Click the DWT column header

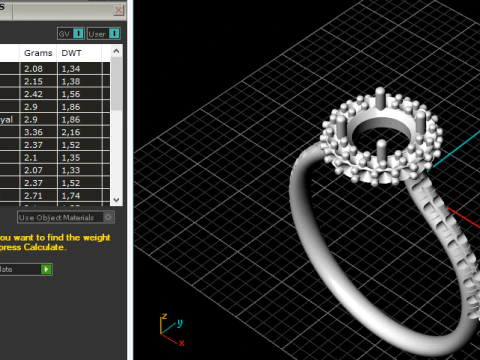[x=79, y=53]
